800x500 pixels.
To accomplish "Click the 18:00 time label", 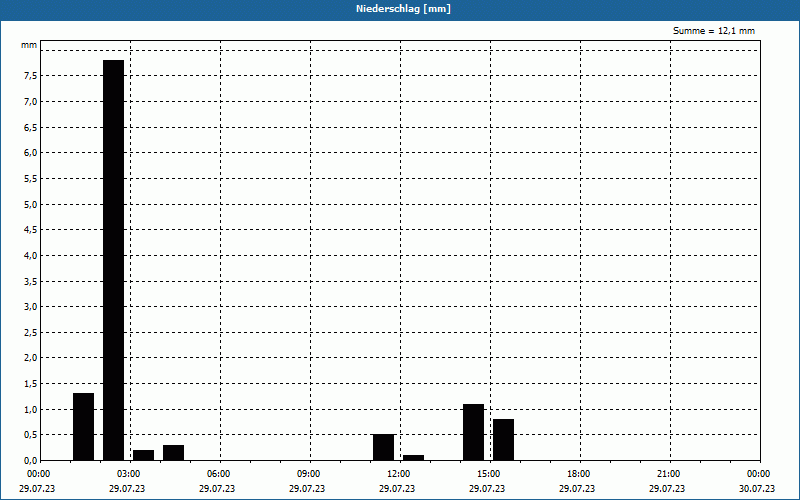I will point(579,474).
